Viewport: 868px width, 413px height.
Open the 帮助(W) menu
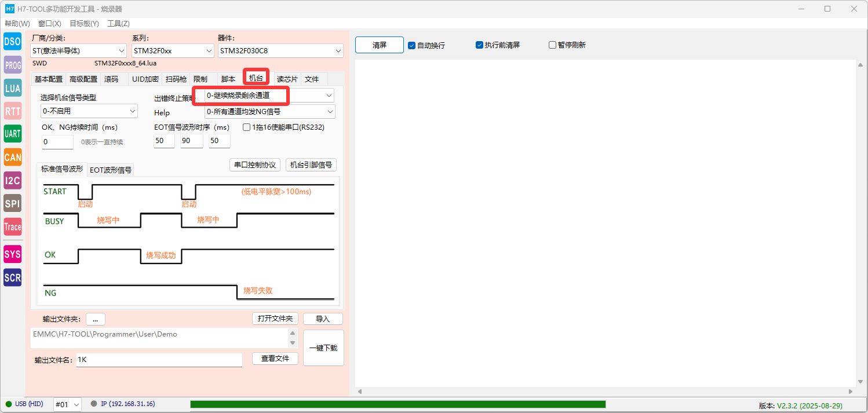point(17,24)
